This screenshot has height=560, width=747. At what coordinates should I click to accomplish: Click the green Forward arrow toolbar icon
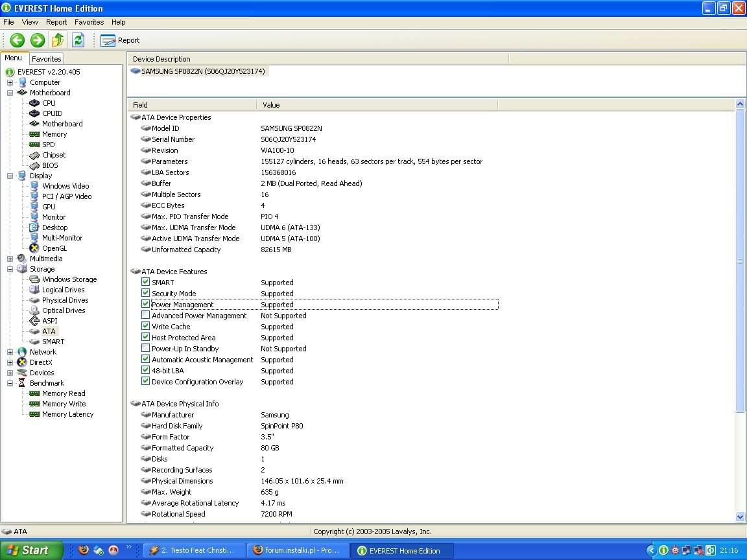click(x=38, y=40)
